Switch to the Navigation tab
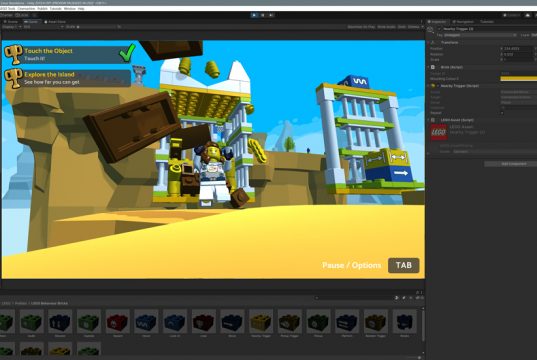537x360 pixels. 463,22
